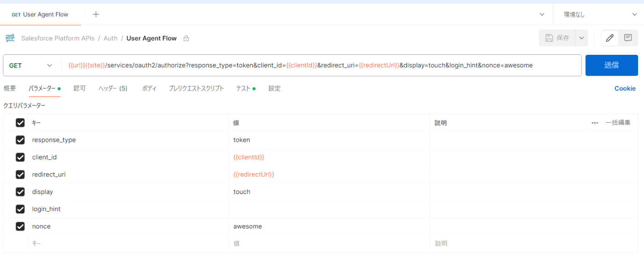Click the touch value cell

[x=329, y=192]
